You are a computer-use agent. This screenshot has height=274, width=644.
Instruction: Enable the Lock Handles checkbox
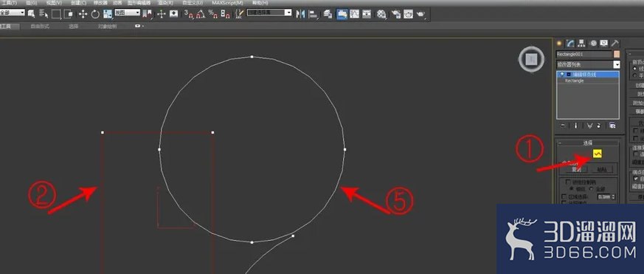tap(569, 182)
